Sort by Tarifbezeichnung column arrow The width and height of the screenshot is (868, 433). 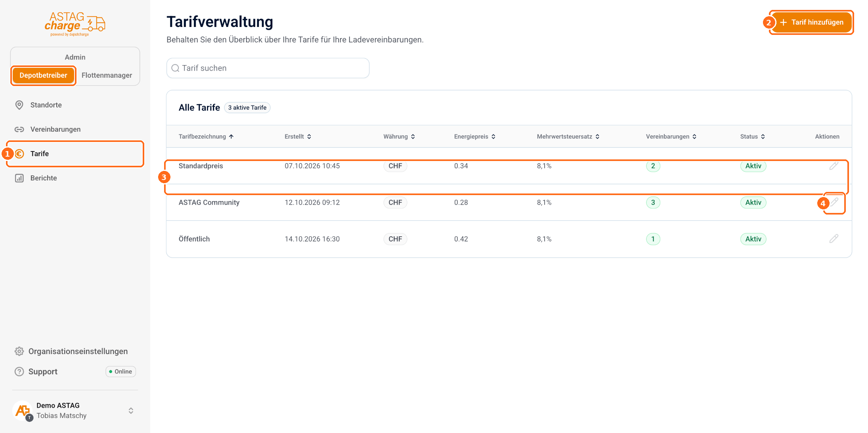[231, 136]
